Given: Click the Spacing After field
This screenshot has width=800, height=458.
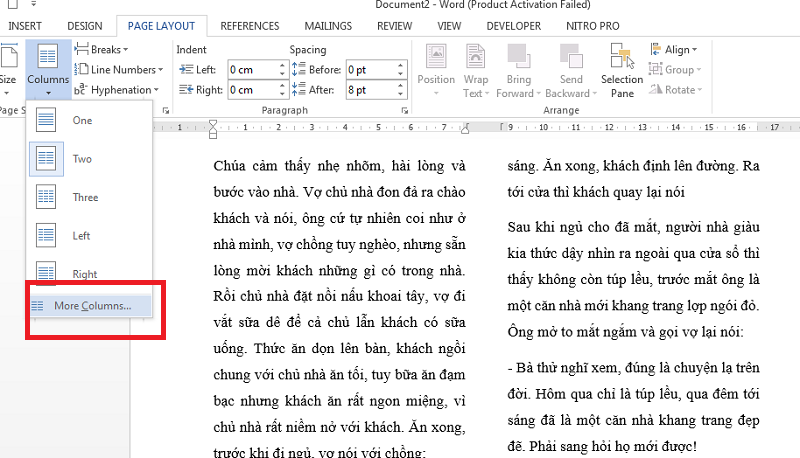Looking at the screenshot, I should 371,90.
